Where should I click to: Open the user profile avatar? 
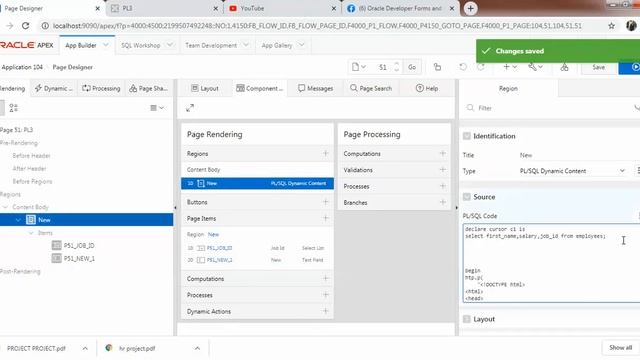pyautogui.click(x=631, y=26)
